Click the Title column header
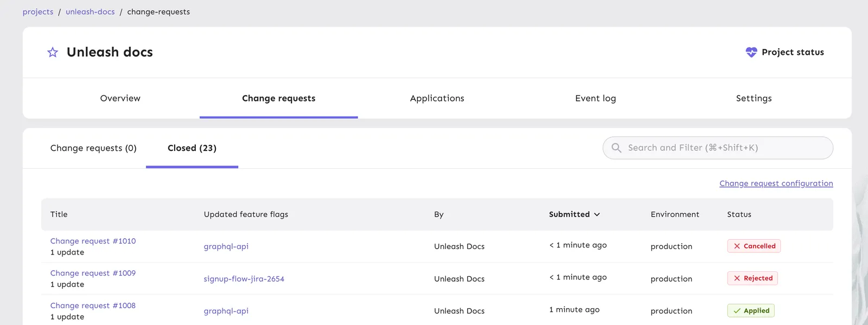Image resolution: width=868 pixels, height=325 pixels. (59, 214)
